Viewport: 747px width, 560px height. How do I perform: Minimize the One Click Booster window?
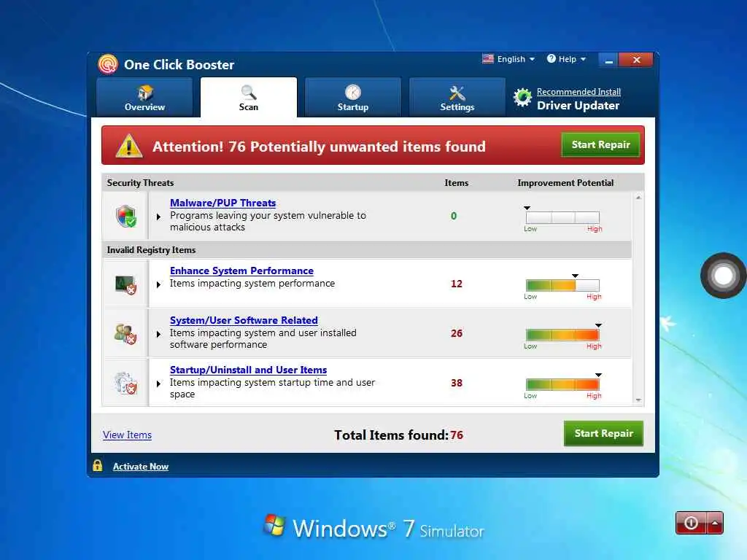608,60
